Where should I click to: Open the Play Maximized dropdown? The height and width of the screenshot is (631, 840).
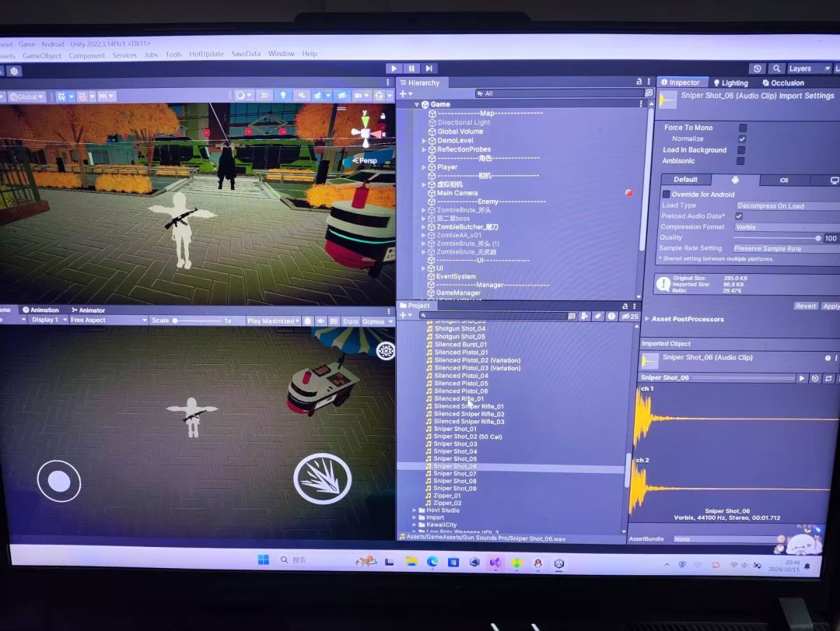point(273,321)
